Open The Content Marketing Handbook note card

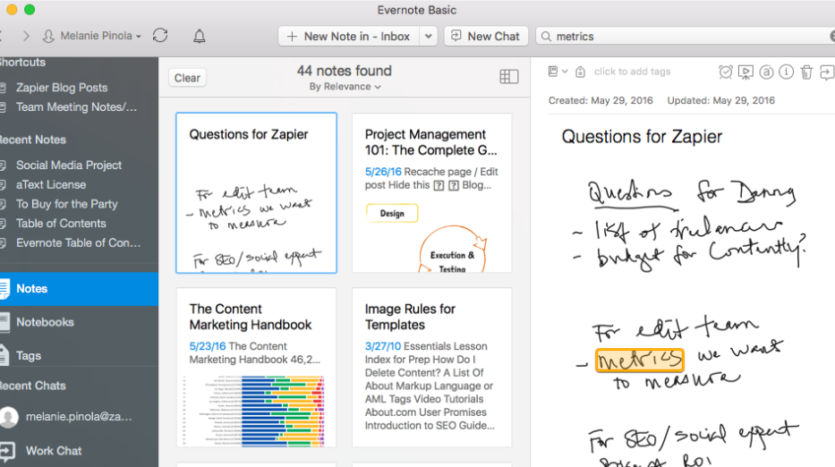(256, 367)
